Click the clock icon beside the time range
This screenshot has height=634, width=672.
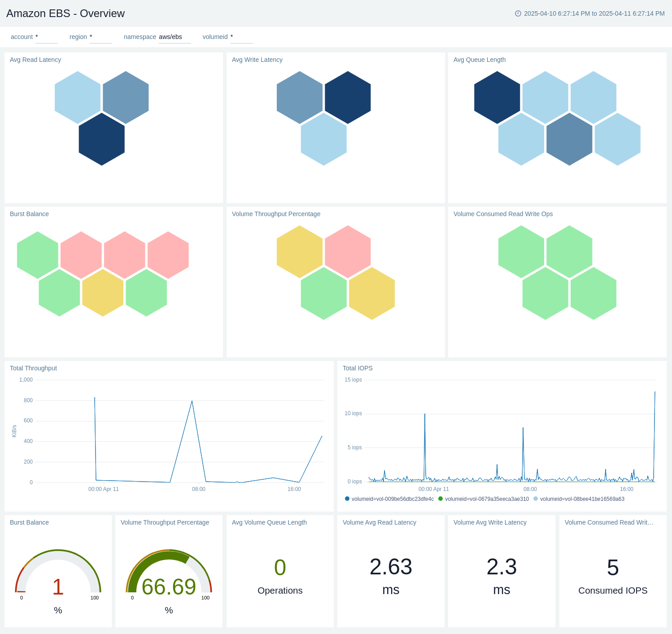click(x=518, y=13)
